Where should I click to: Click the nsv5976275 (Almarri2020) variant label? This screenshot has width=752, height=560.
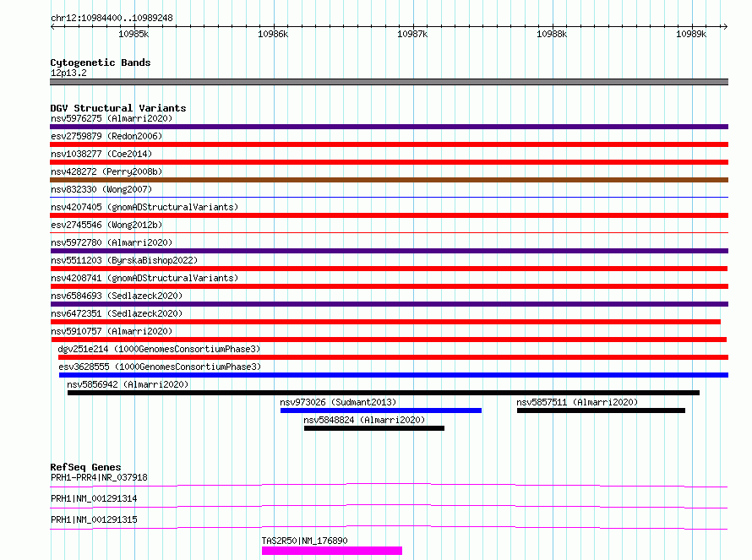tap(112, 118)
